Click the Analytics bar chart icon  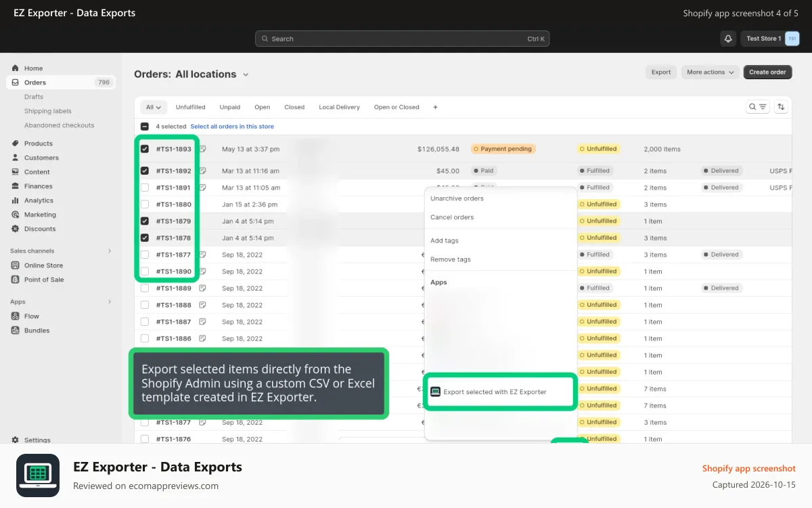(16, 200)
